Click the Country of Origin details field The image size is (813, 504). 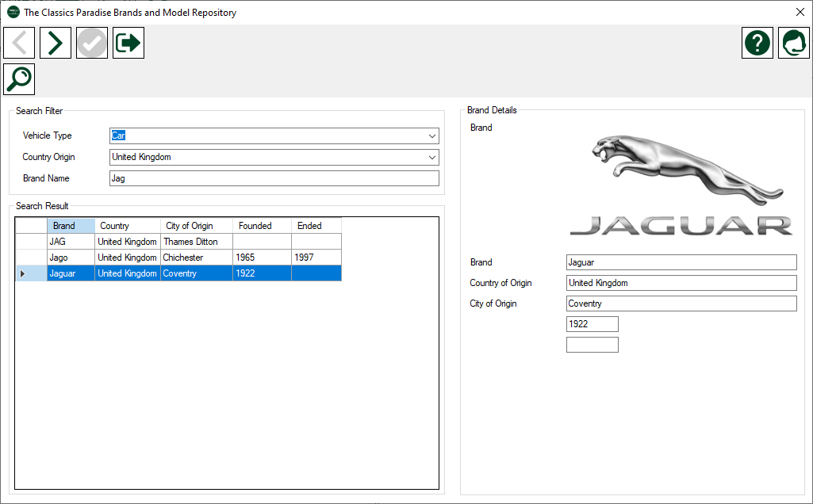[x=681, y=283]
